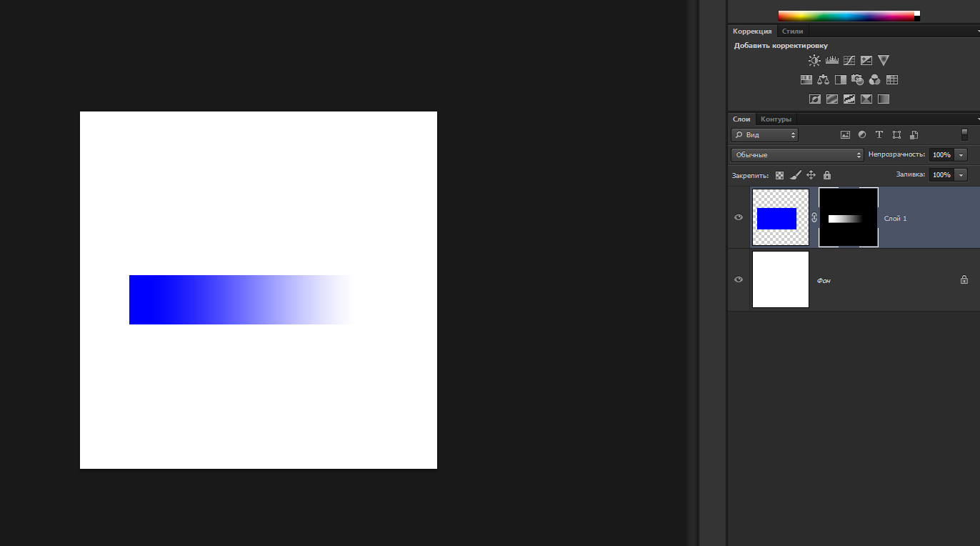The height and width of the screenshot is (546, 980).
Task: Click the link icon between layer and mask
Action: pyautogui.click(x=814, y=217)
